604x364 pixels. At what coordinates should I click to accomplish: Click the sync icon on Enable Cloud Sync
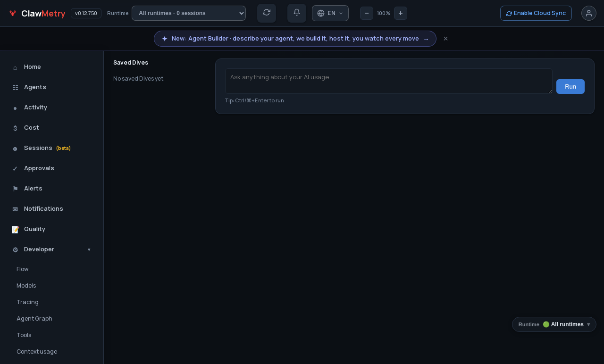pyautogui.click(x=509, y=13)
